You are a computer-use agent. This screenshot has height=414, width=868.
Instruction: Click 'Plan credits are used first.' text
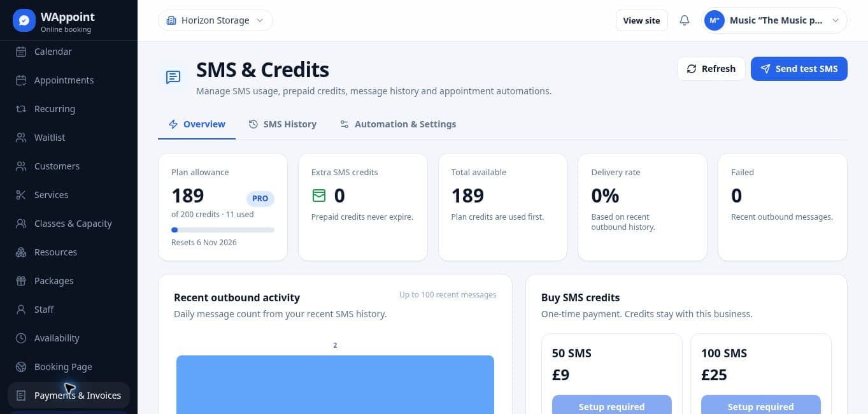(x=497, y=217)
